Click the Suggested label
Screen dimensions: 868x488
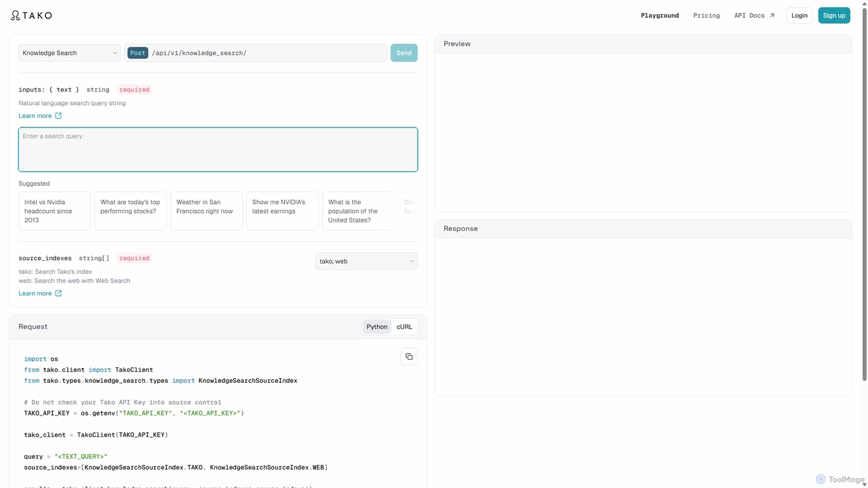click(x=34, y=184)
